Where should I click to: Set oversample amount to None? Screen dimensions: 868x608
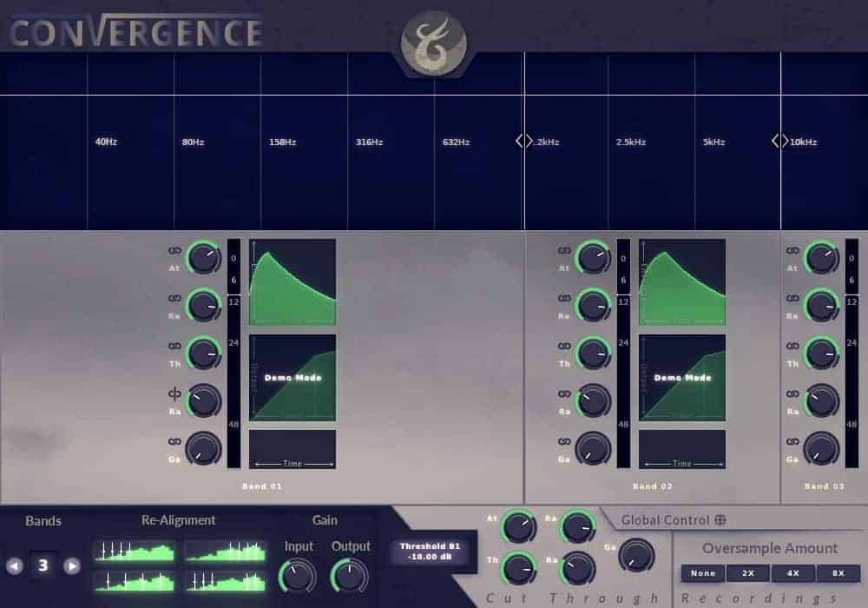702,573
